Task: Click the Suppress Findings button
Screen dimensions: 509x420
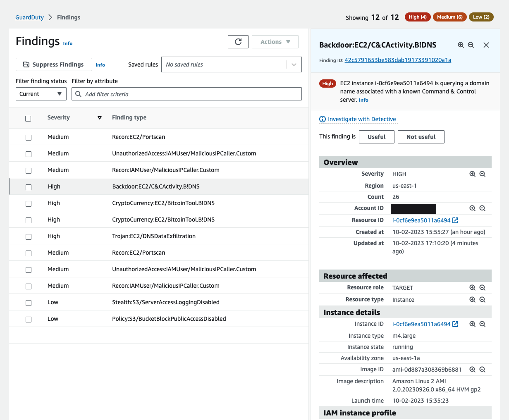Action: tap(54, 64)
